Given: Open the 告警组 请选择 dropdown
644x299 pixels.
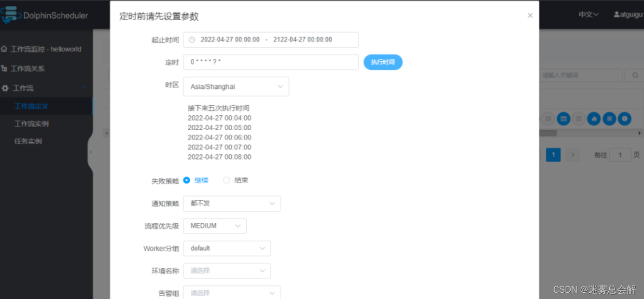Looking at the screenshot, I should point(232,293).
